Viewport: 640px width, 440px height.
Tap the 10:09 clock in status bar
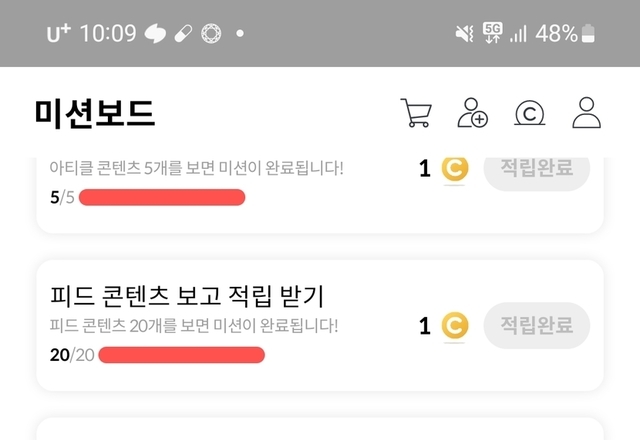(107, 34)
